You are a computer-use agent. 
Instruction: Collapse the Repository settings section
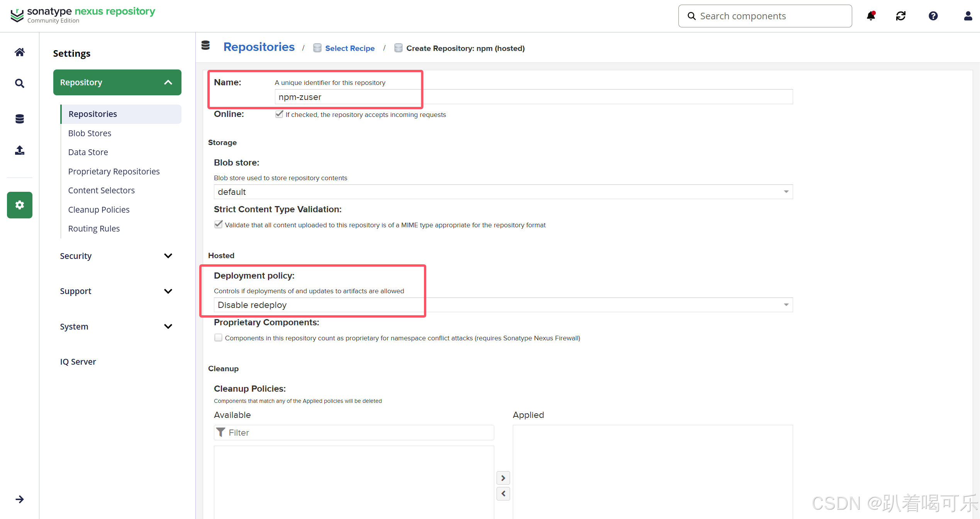click(117, 82)
